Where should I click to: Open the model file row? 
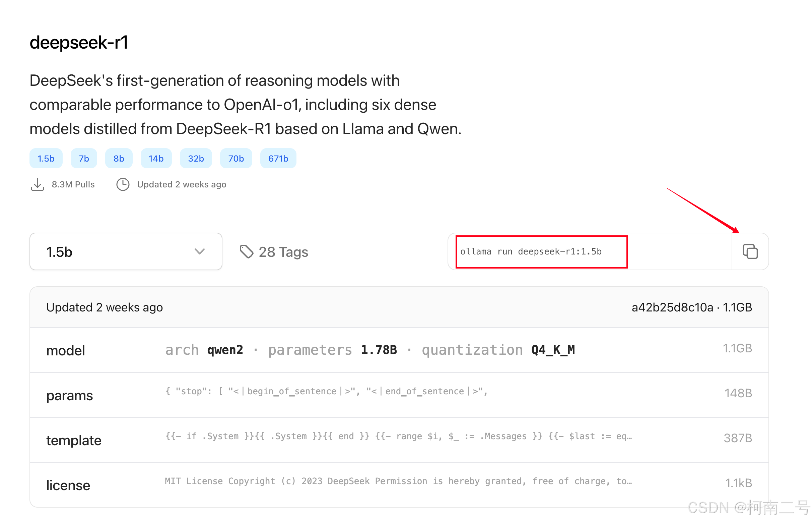[399, 350]
